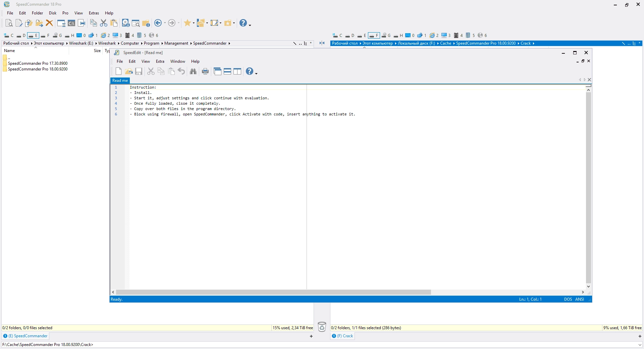Select drive D in right panel drive bar

click(x=350, y=35)
